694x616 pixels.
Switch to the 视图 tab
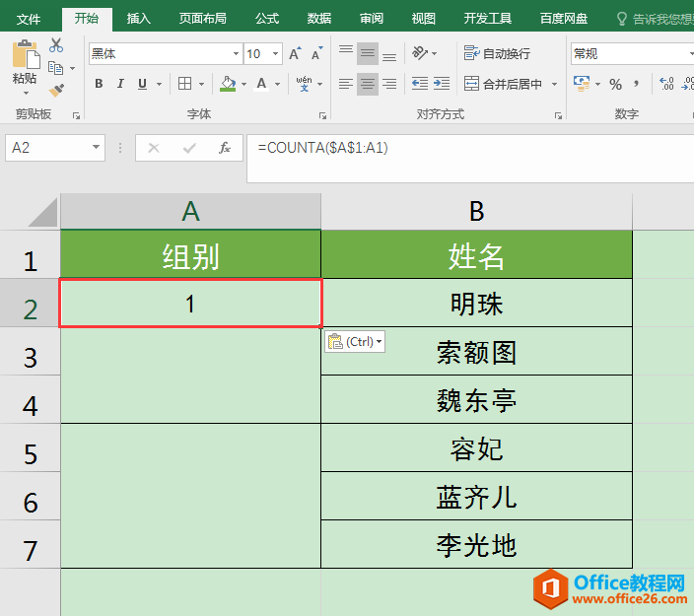coord(424,19)
